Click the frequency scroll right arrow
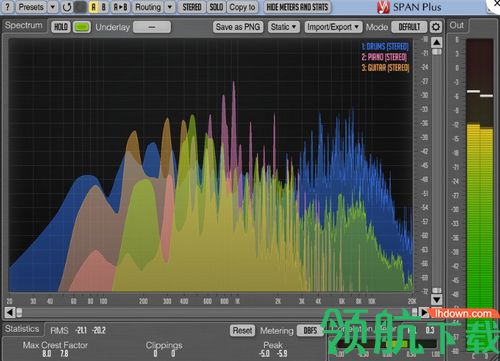The width and height of the screenshot is (500, 361). [423, 312]
